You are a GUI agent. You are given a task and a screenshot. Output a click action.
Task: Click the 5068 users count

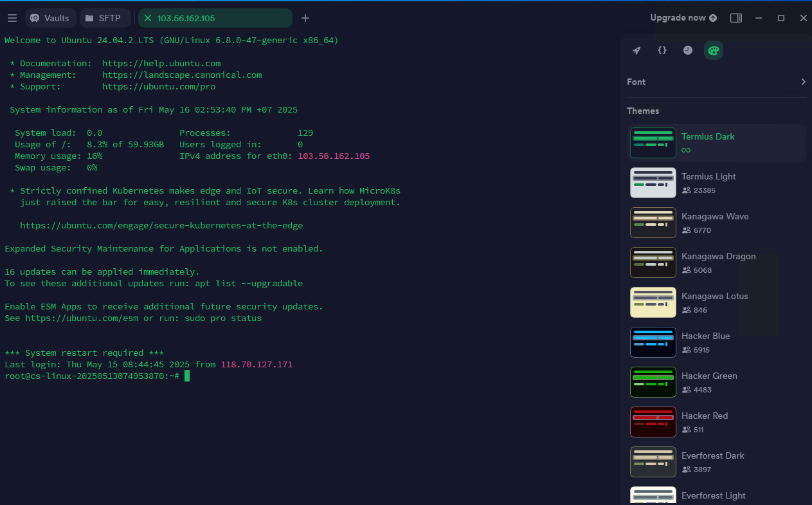coord(703,270)
